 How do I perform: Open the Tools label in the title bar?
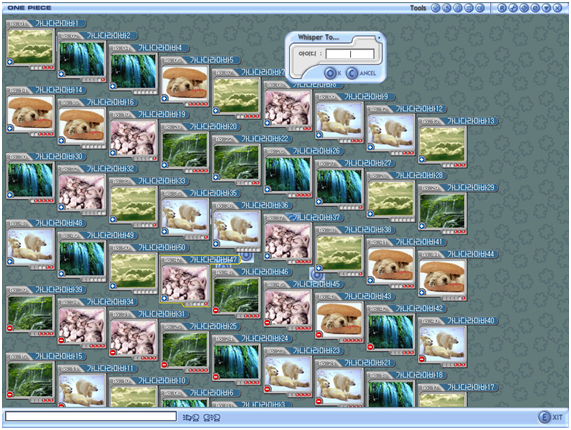coord(418,8)
